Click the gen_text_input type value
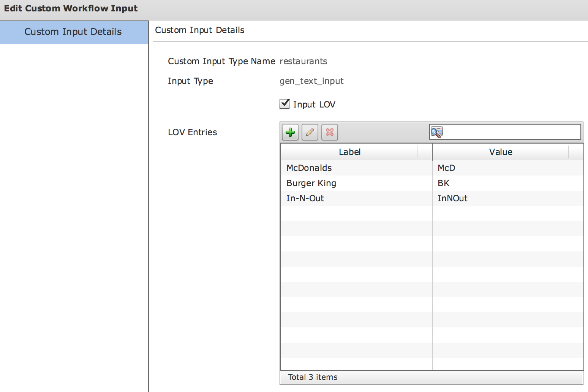588x392 pixels. 311,81
